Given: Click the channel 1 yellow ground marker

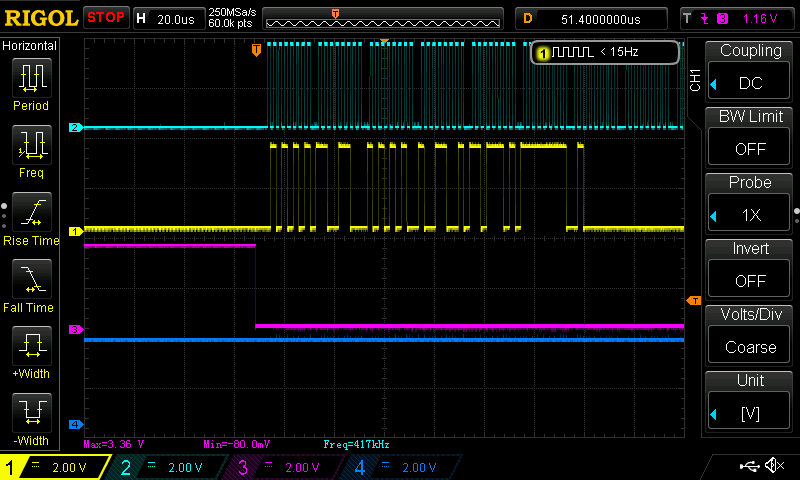Looking at the screenshot, I should click(76, 232).
